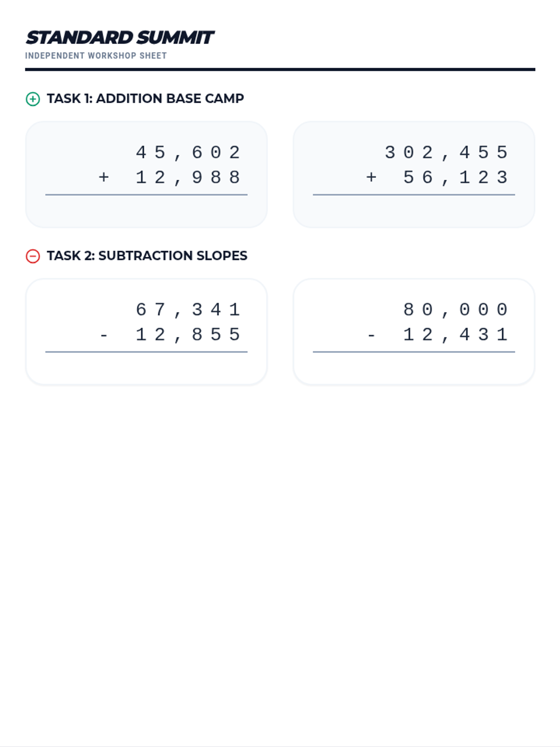
Task: Click the plus sign before 56,123
Action: [x=371, y=177]
